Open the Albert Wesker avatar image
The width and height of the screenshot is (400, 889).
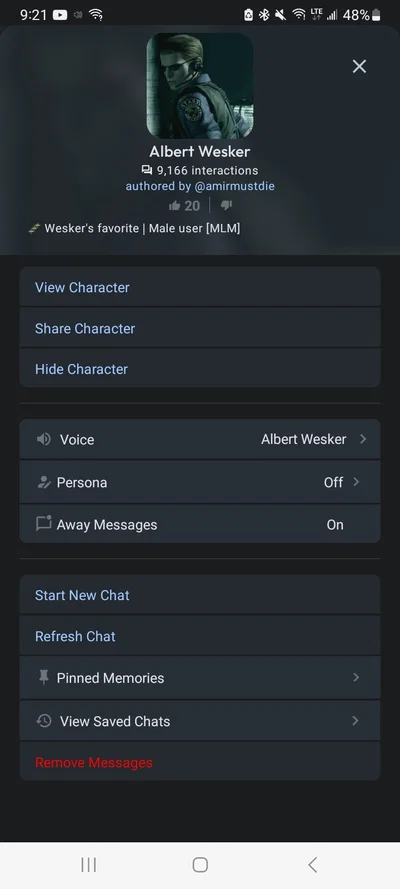click(x=200, y=86)
